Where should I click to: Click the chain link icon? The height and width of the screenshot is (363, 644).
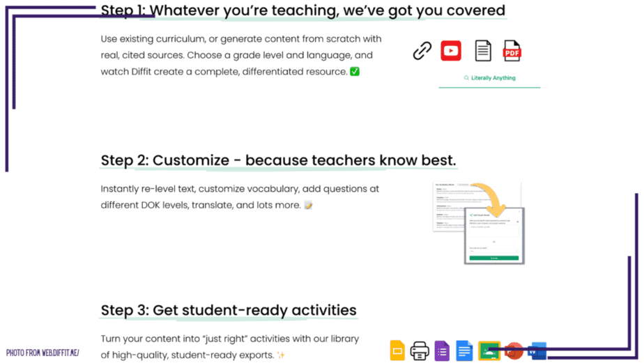(422, 51)
